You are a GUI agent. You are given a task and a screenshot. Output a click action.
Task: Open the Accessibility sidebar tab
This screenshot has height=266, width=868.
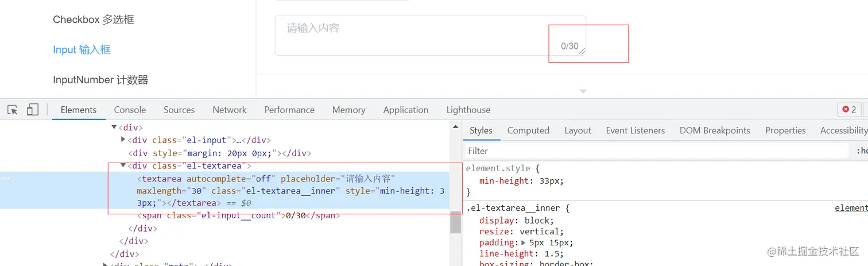[844, 130]
